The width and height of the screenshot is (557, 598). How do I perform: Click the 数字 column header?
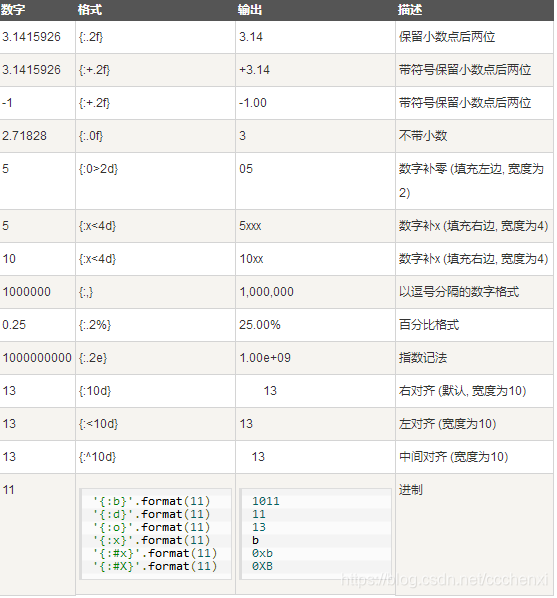pyautogui.click(x=13, y=10)
